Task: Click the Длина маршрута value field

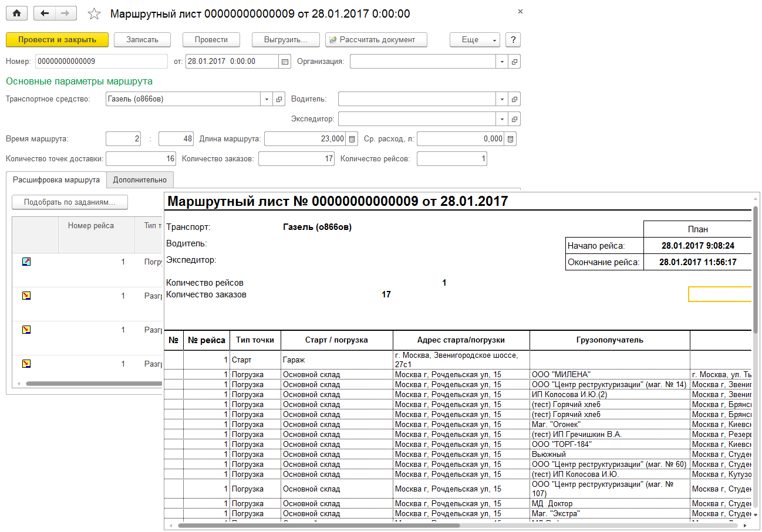Action: coord(305,139)
